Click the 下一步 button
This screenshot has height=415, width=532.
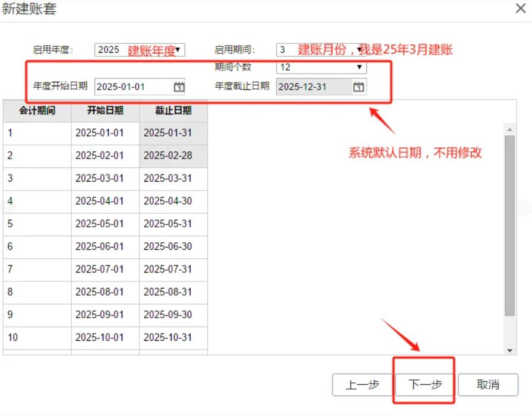[x=425, y=385]
